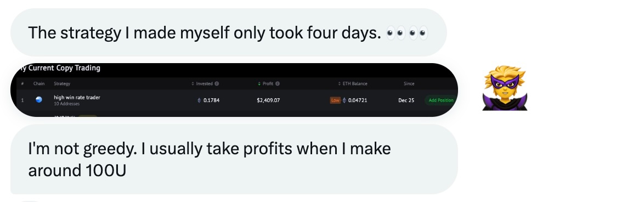Sort by the Profit column arrows

coord(259,84)
